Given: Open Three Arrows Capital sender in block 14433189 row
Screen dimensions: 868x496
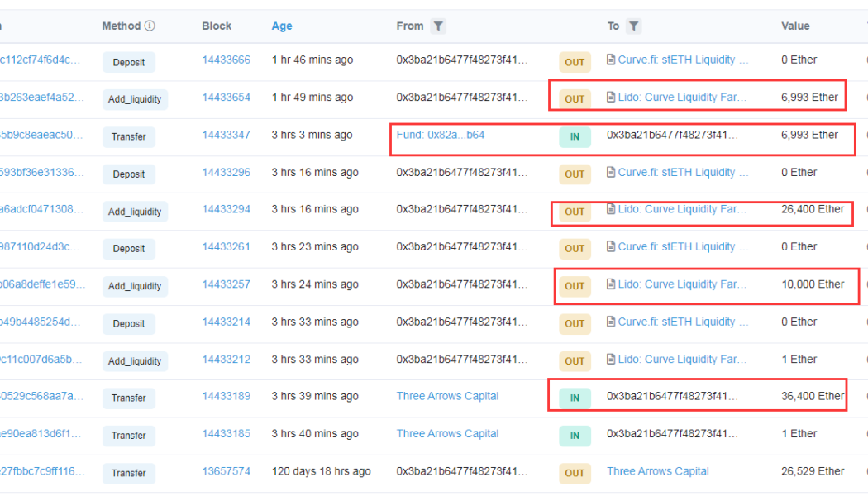Looking at the screenshot, I should (x=447, y=396).
